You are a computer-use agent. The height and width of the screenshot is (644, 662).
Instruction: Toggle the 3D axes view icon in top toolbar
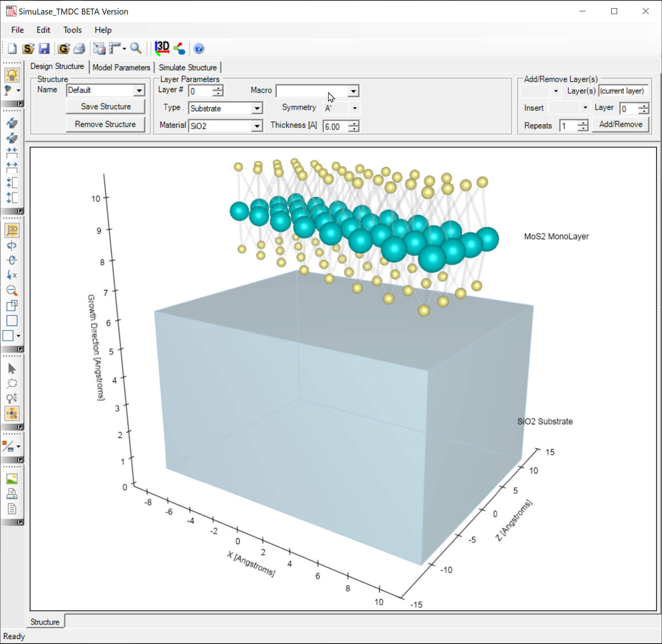(x=162, y=48)
